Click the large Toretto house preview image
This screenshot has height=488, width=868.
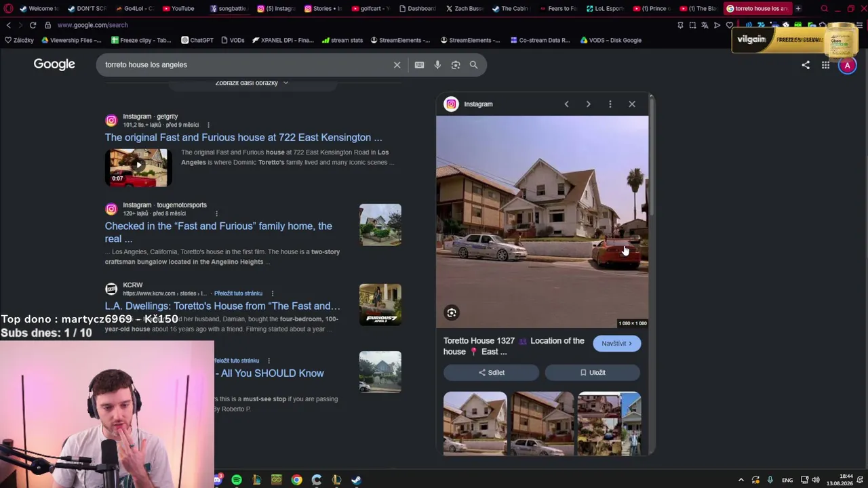click(542, 222)
